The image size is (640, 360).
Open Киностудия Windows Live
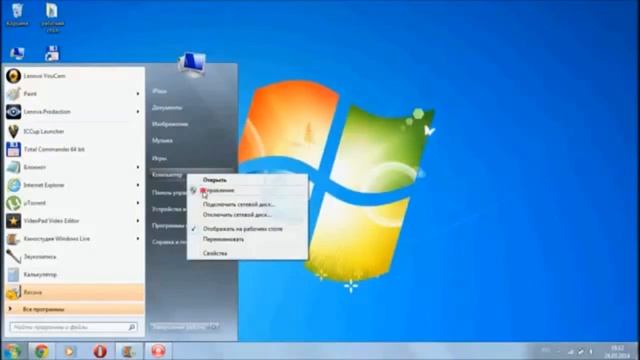coord(74,239)
